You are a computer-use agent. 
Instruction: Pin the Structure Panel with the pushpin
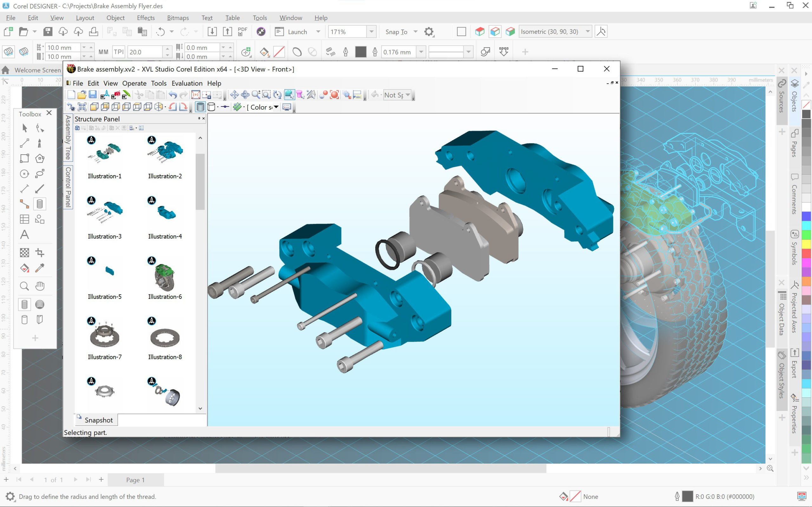coord(199,119)
